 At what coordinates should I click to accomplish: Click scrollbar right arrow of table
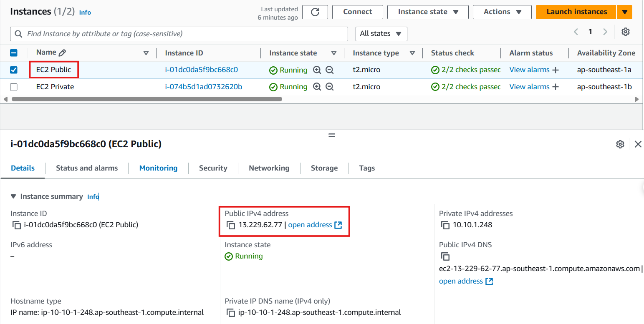(x=636, y=99)
